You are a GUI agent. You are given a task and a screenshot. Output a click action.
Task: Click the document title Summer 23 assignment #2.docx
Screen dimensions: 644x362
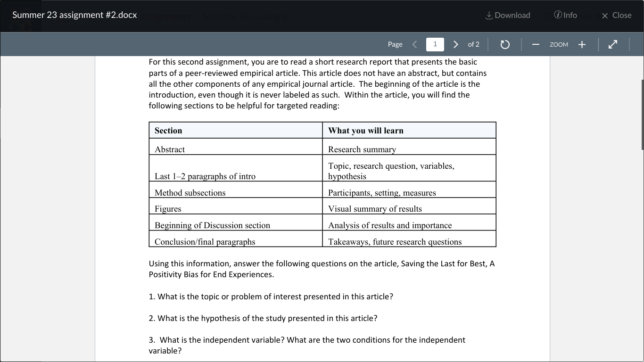point(74,15)
